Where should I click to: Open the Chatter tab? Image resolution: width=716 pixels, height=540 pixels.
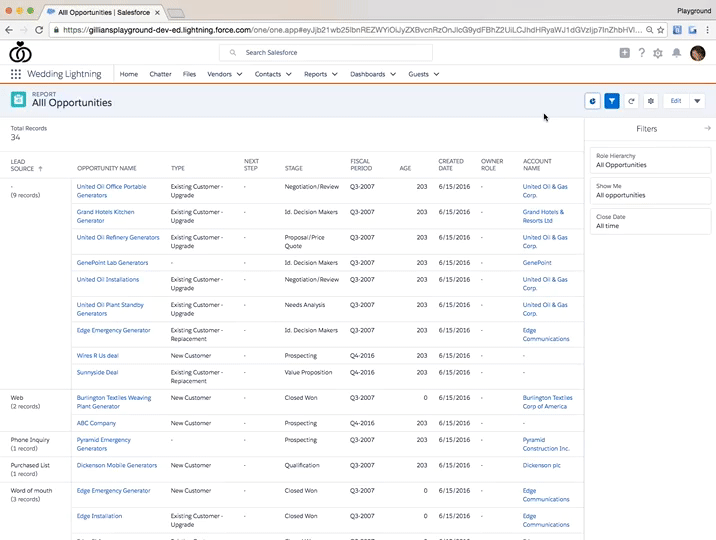(160, 74)
